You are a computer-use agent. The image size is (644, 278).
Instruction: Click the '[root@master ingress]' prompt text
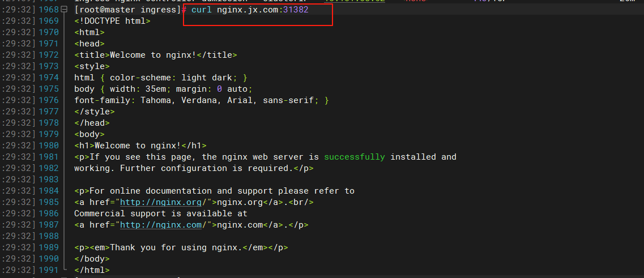pyautogui.click(x=128, y=10)
